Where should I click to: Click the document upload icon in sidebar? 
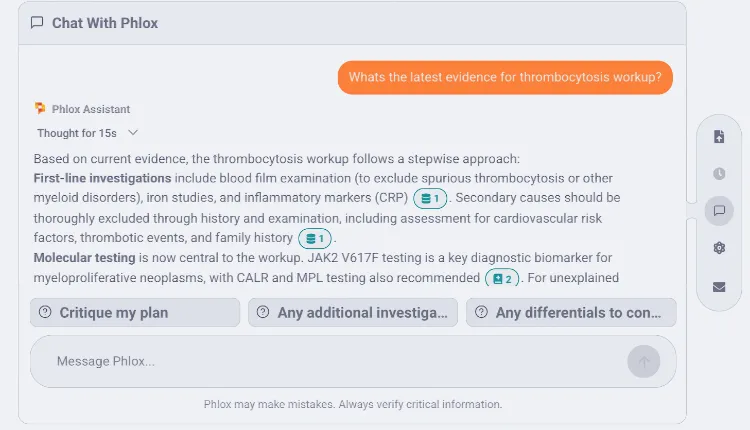tap(719, 136)
